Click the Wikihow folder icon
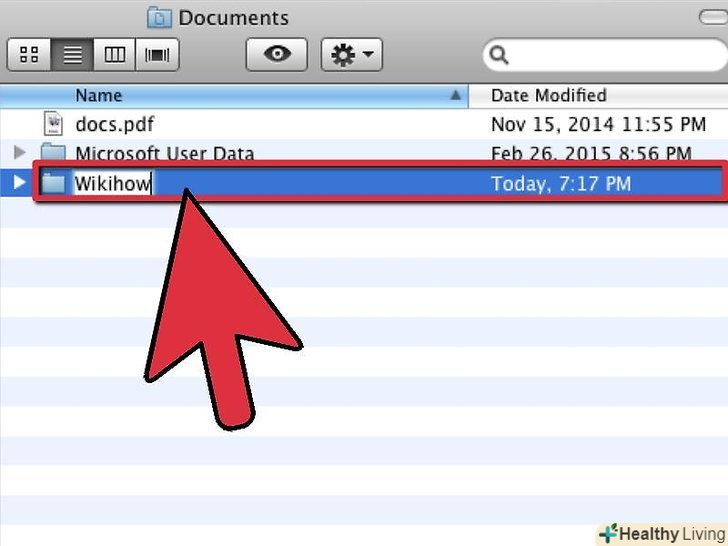728x546 pixels. pyautogui.click(x=53, y=183)
